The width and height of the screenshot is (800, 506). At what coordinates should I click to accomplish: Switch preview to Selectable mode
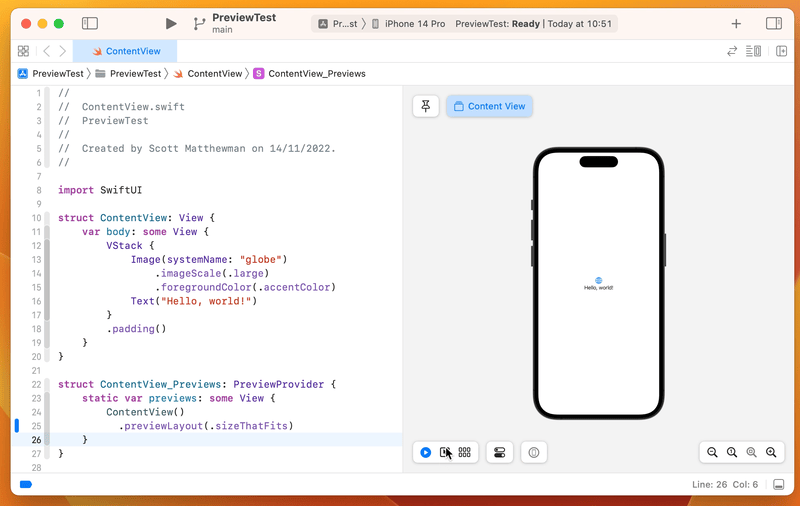[445, 452]
